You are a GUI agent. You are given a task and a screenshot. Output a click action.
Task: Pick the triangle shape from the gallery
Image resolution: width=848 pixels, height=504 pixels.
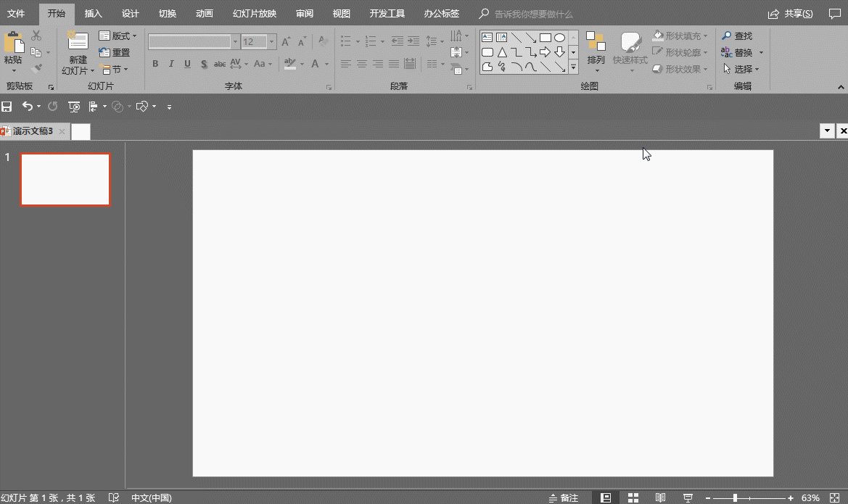pos(502,52)
